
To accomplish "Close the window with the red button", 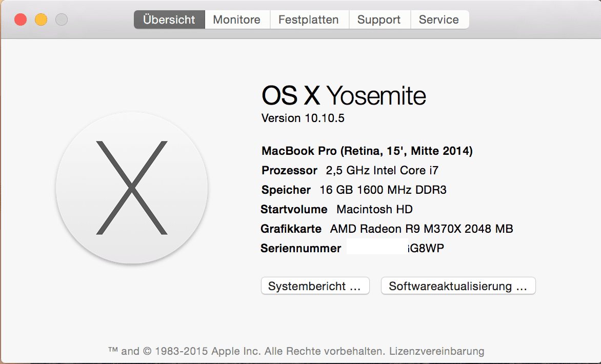I will (21, 19).
